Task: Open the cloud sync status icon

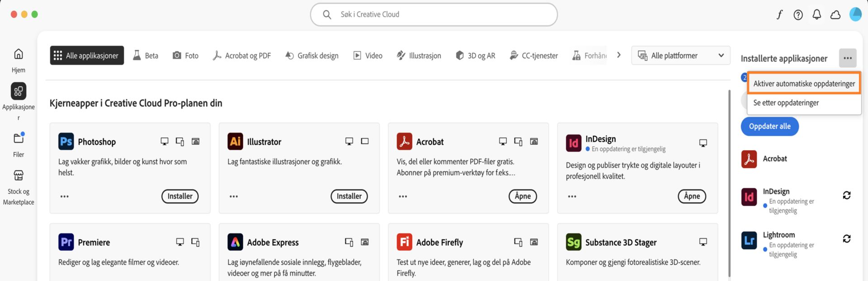Action: pos(835,15)
